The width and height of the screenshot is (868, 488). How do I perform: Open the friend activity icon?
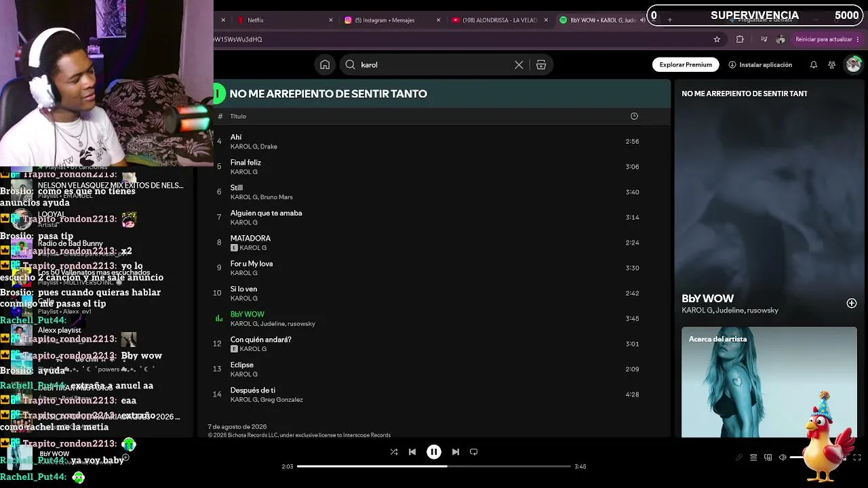(831, 64)
